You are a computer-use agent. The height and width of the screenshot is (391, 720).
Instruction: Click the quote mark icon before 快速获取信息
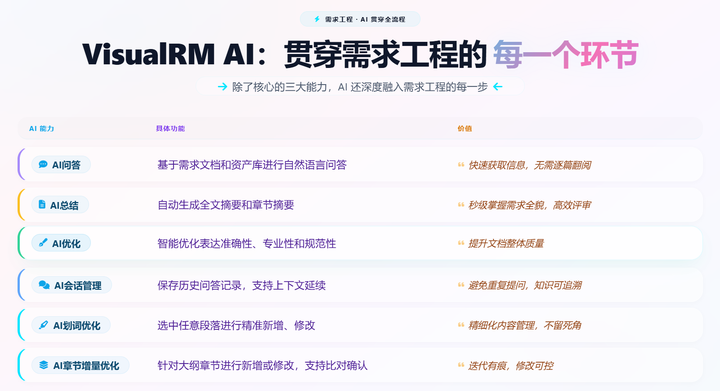coord(461,165)
